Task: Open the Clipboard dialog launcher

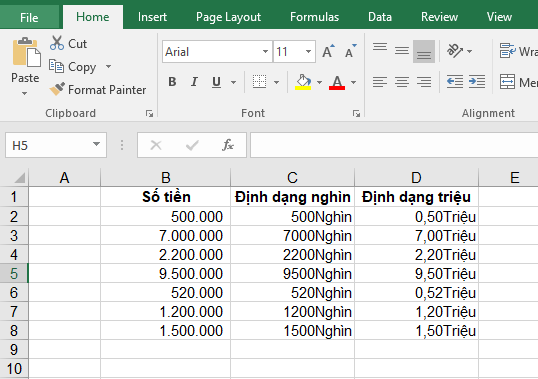Action: 149,113
